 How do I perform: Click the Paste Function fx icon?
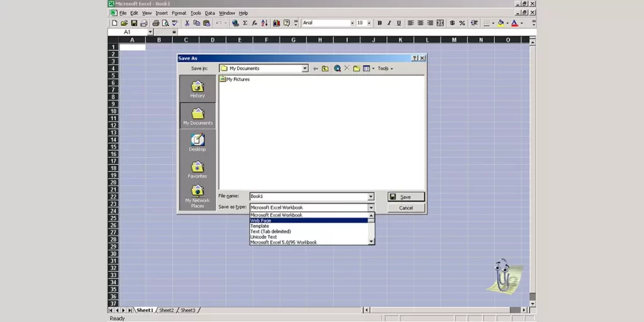(255, 23)
